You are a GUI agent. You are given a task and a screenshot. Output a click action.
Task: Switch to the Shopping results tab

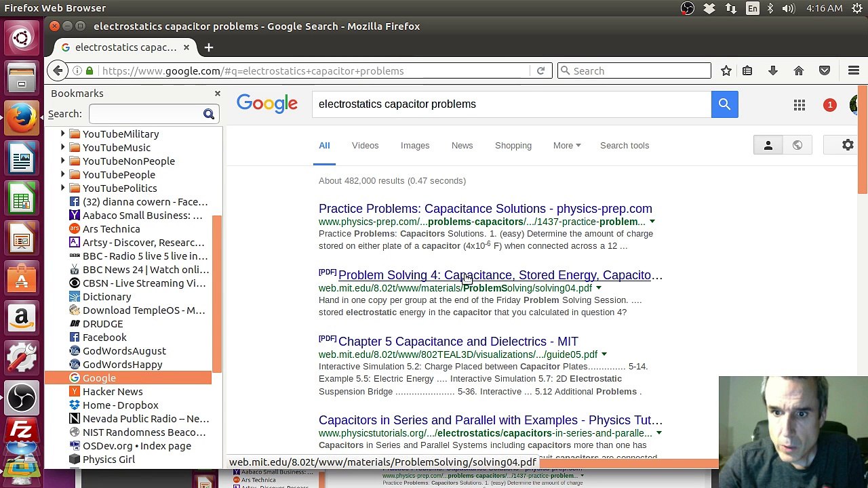click(x=513, y=145)
